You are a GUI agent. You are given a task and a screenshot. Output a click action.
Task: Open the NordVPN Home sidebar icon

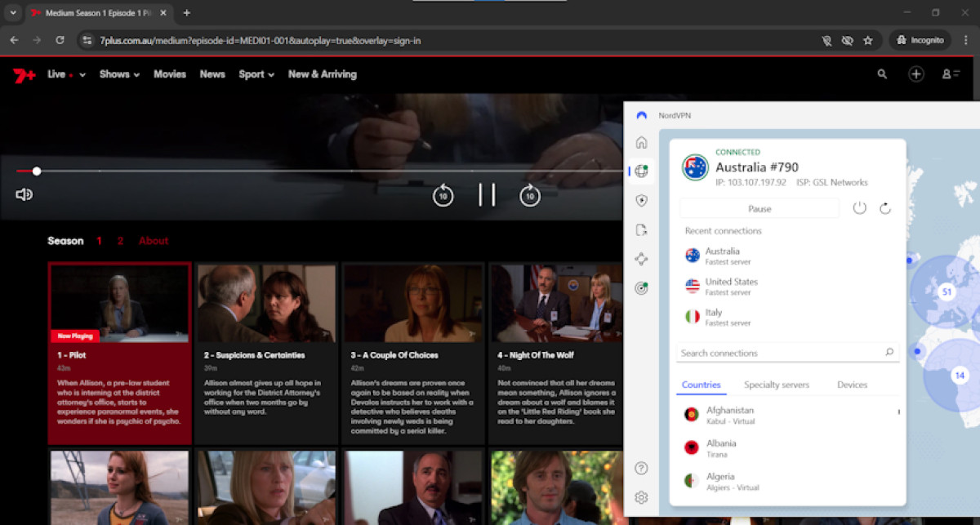641,142
